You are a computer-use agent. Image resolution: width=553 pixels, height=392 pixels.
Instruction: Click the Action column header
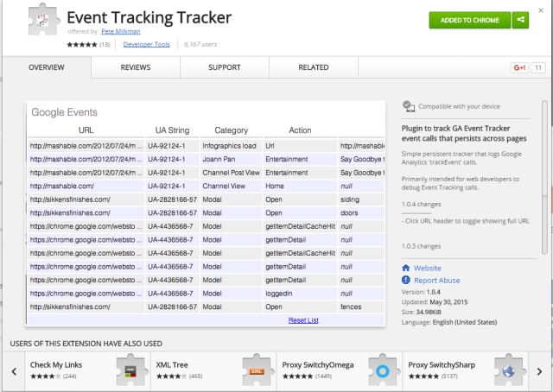pyautogui.click(x=300, y=130)
